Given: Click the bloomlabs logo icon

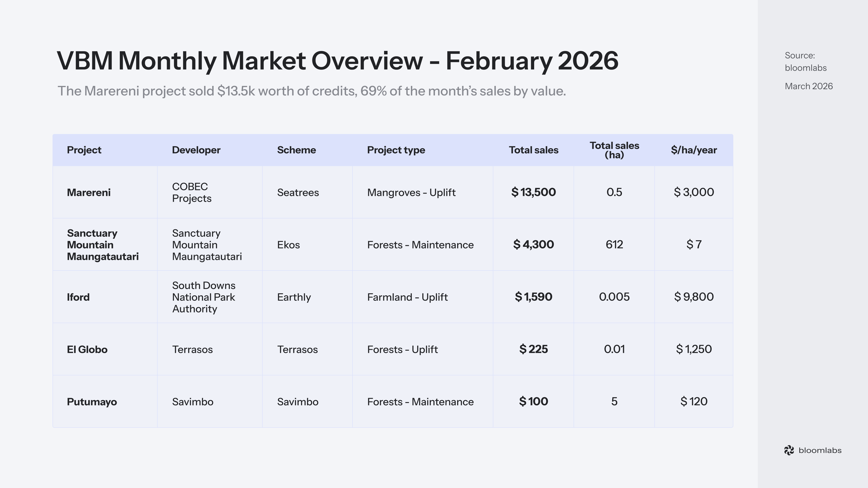Looking at the screenshot, I should (x=789, y=450).
